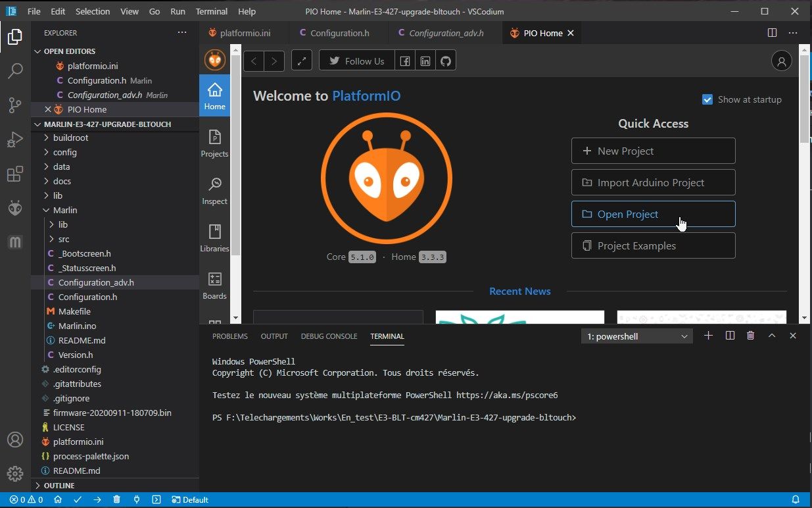Uncheck the Show at startup checkbox
The image size is (812, 508).
tap(707, 99)
